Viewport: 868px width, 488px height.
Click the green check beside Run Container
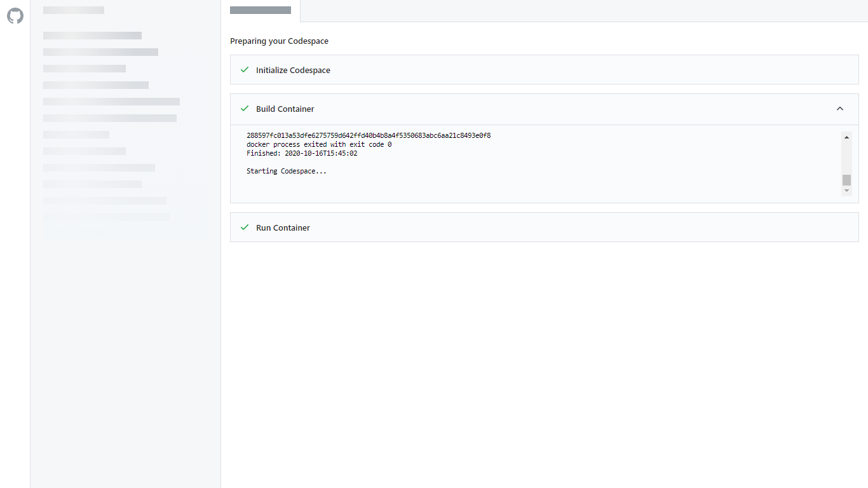click(245, 227)
